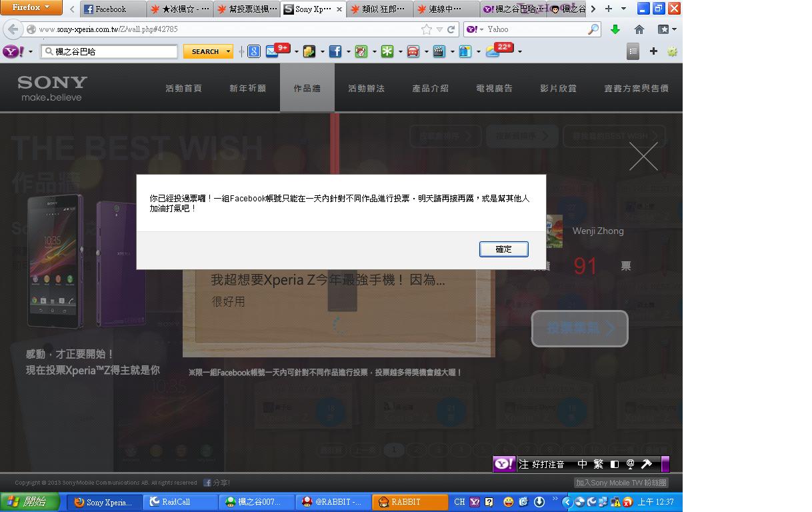Switch to the 連線中 browser tab

pos(447,9)
